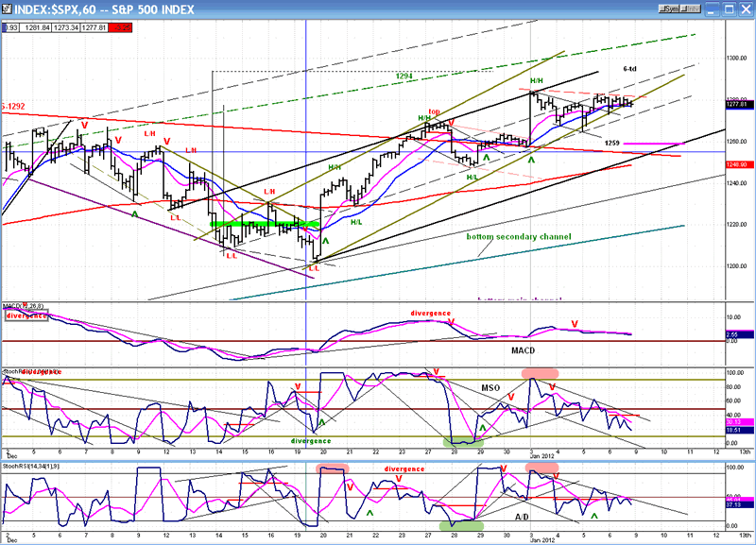Image resolution: width=756 pixels, height=545 pixels.
Task: Close the S&P 500 chart window
Action: (x=746, y=9)
